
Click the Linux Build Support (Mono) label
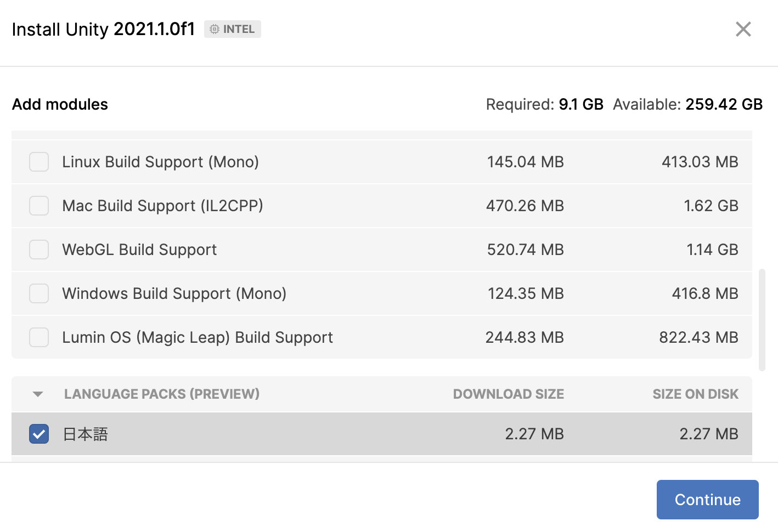(160, 162)
